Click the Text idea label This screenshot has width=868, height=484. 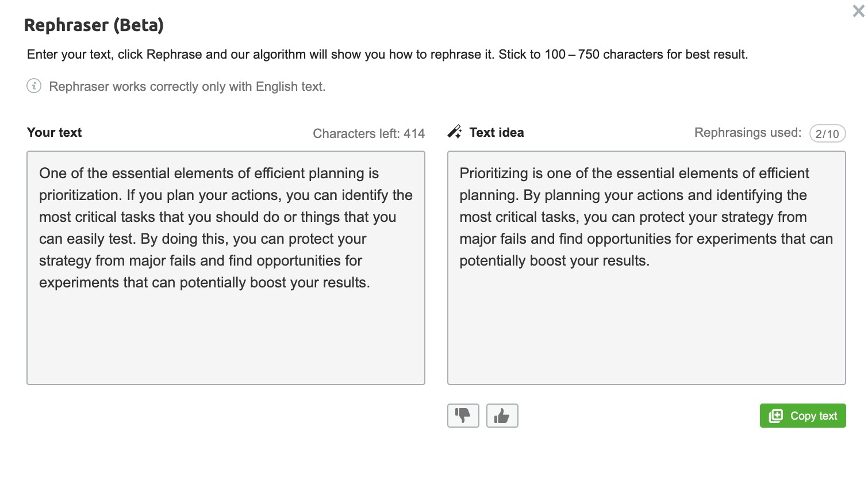[497, 132]
